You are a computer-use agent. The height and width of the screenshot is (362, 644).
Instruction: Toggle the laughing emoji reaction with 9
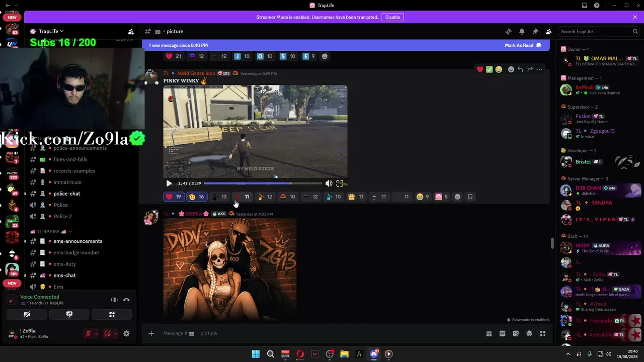(423, 197)
